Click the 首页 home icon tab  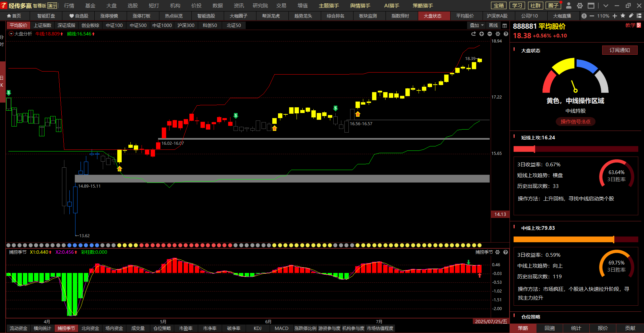(14, 16)
